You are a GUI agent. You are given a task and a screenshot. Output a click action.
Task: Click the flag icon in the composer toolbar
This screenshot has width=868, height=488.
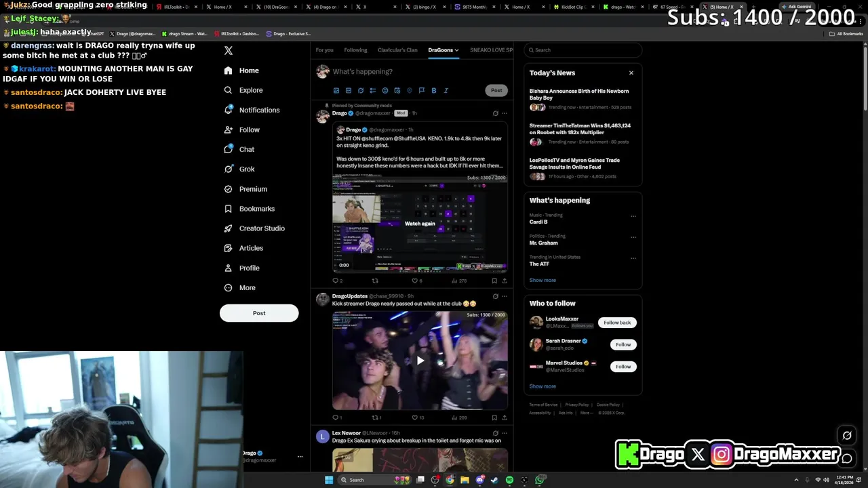[422, 90]
